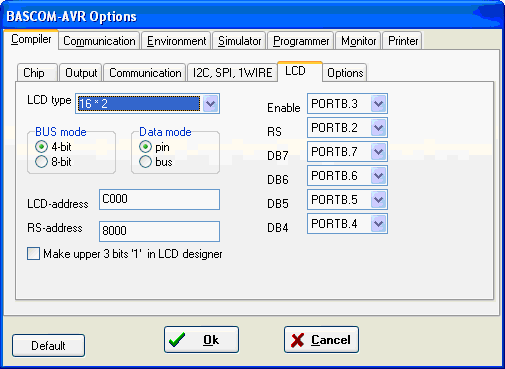Expand the Enable pin dropdown
This screenshot has height=369, width=505.
378,104
